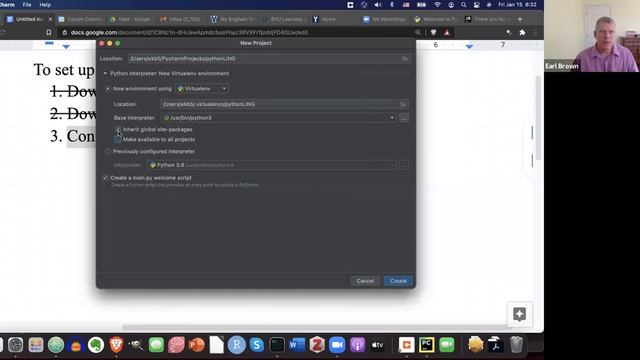Click the menu bar date and time
Screen dimensions: 640x360
[517, 5]
